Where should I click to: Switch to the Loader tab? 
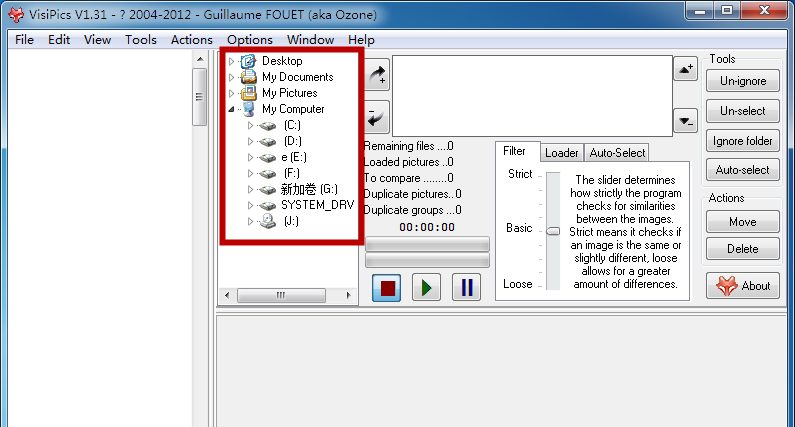click(x=561, y=153)
